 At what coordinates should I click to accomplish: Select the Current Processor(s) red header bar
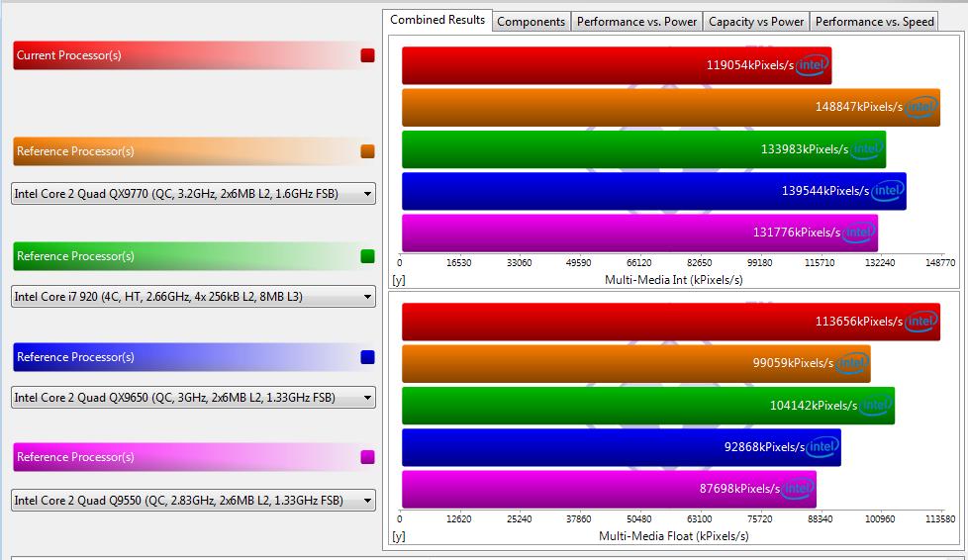coord(193,55)
